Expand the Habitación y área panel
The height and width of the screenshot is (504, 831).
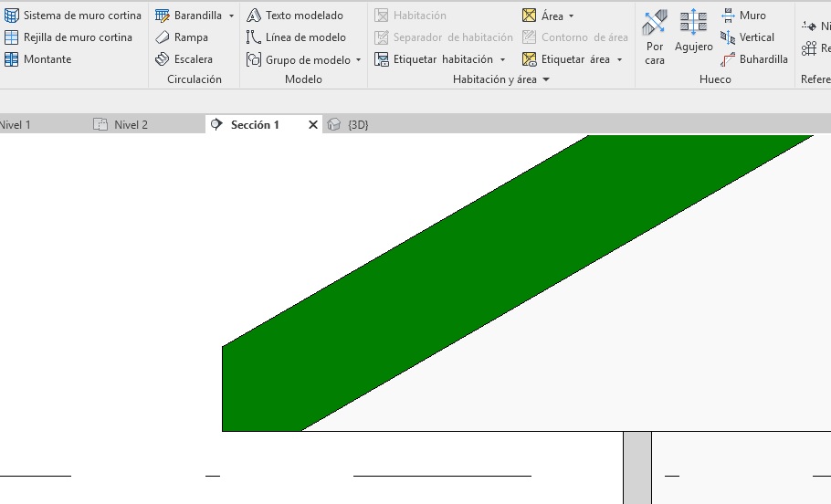tap(546, 80)
